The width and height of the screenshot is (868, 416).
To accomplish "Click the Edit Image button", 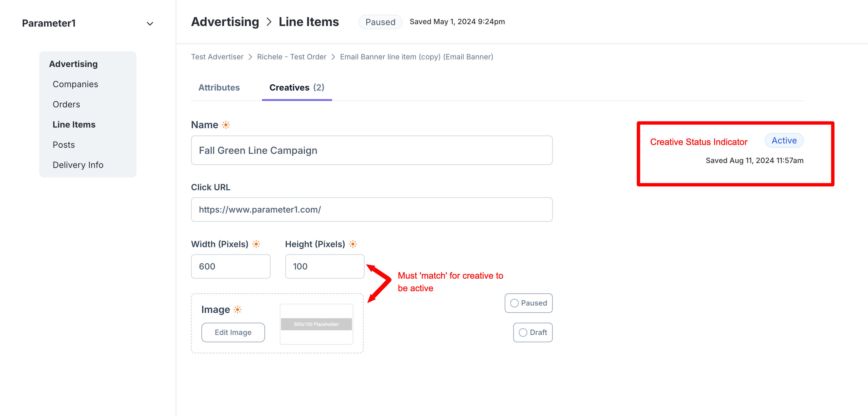I will 233,332.
